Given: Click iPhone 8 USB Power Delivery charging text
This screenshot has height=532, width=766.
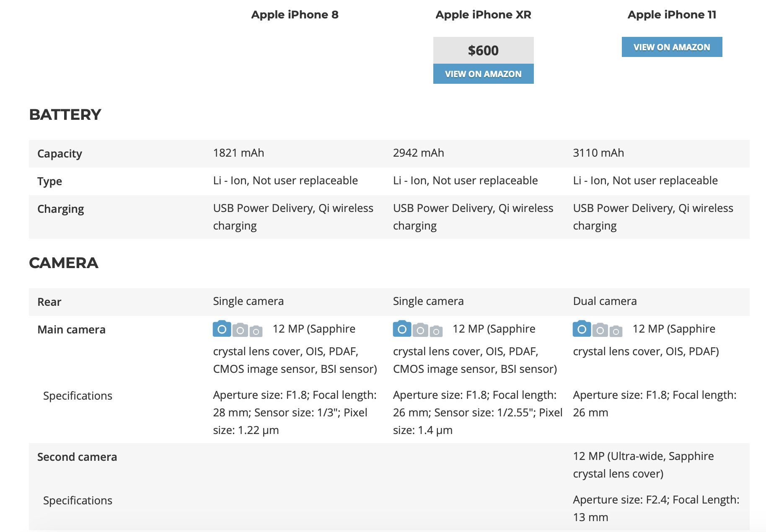Looking at the screenshot, I should (293, 217).
